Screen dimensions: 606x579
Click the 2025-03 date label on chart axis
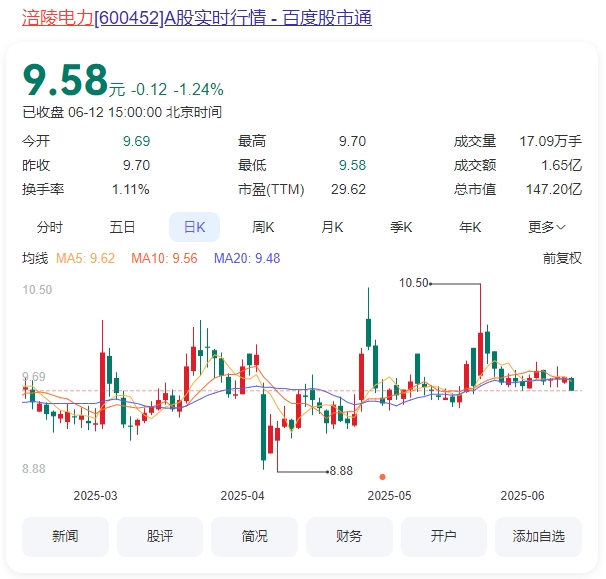point(95,496)
